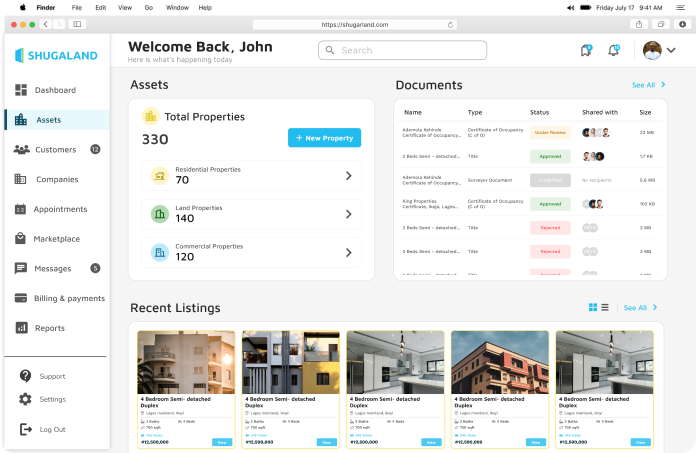Click the Size column header
Image resolution: width=696 pixels, height=453 pixels.
[x=645, y=112]
